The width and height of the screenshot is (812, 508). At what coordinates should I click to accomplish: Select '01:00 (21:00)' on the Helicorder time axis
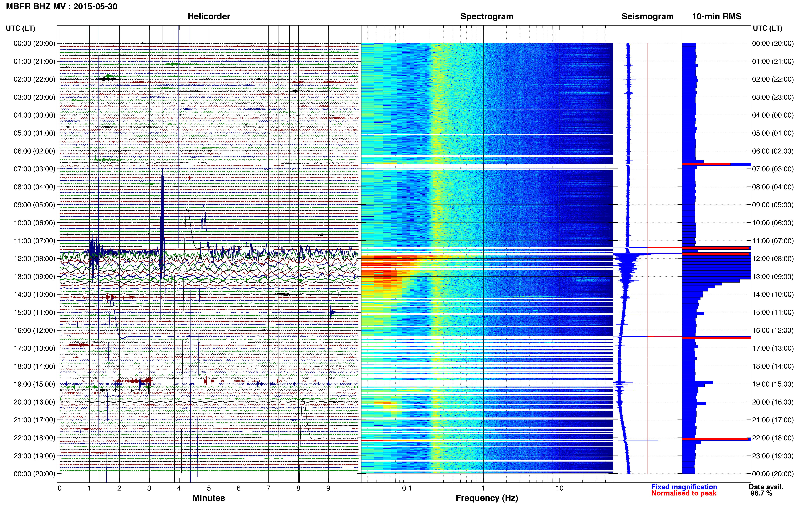(34, 62)
